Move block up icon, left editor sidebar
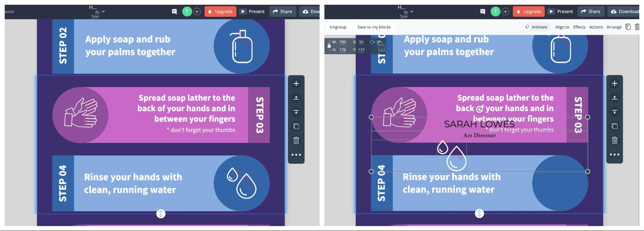 [x=296, y=98]
